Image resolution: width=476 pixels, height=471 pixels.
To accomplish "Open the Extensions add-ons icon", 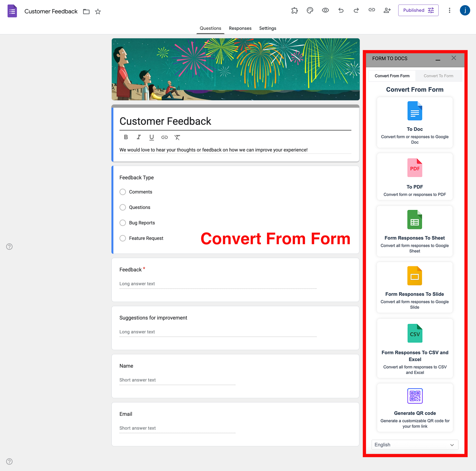I will (x=294, y=10).
